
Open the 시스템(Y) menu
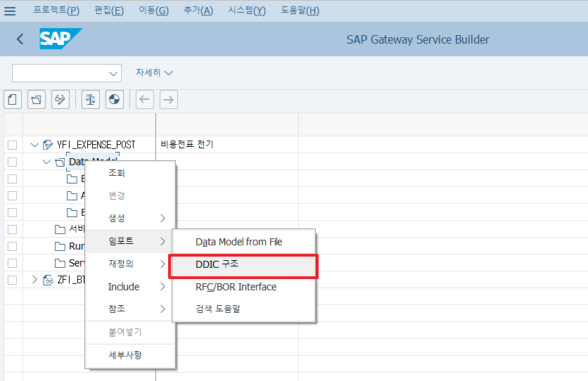(247, 11)
